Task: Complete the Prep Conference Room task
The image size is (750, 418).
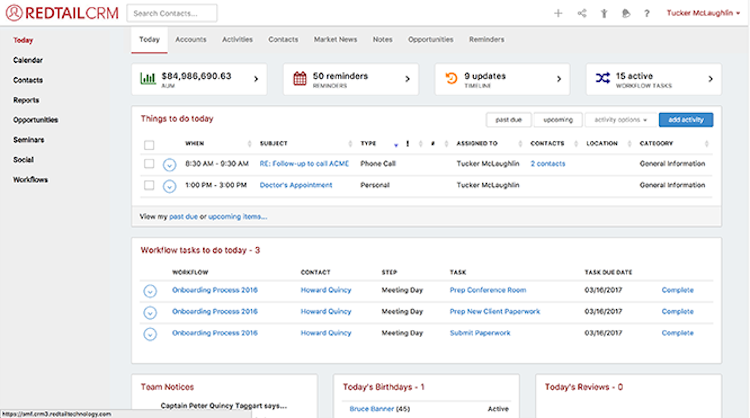Action: point(677,290)
